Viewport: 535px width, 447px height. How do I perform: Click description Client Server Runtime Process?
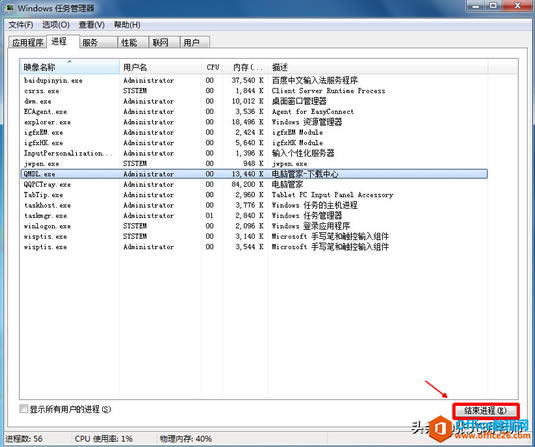point(328,91)
